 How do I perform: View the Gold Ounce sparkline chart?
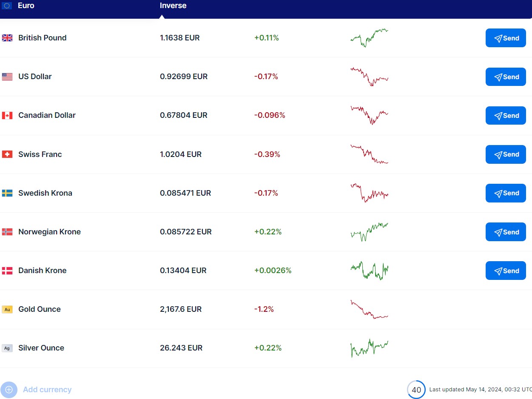pos(369,309)
